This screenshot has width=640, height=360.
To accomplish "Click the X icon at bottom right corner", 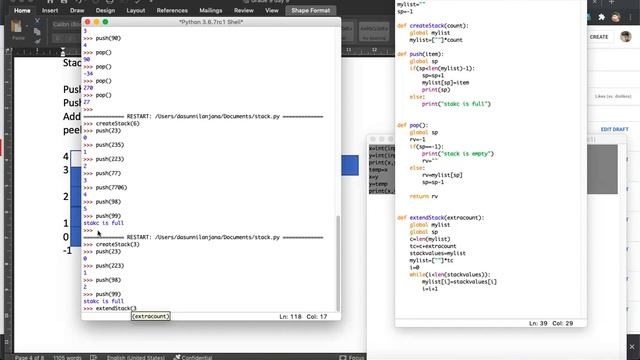I will [632, 347].
